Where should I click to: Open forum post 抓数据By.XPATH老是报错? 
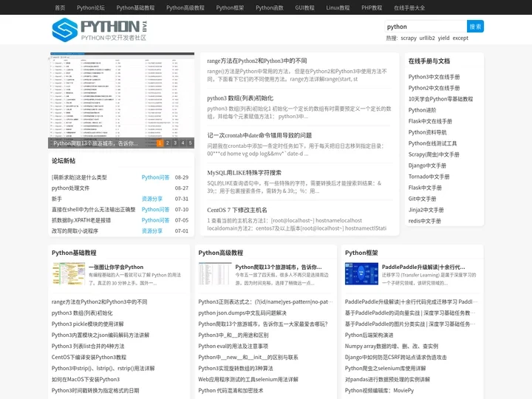pyautogui.click(x=81, y=220)
